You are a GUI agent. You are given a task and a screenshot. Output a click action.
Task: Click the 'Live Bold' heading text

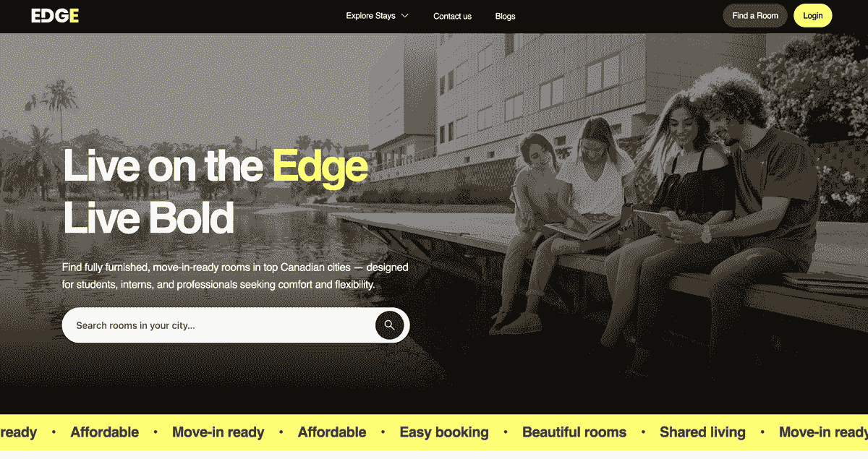149,218
